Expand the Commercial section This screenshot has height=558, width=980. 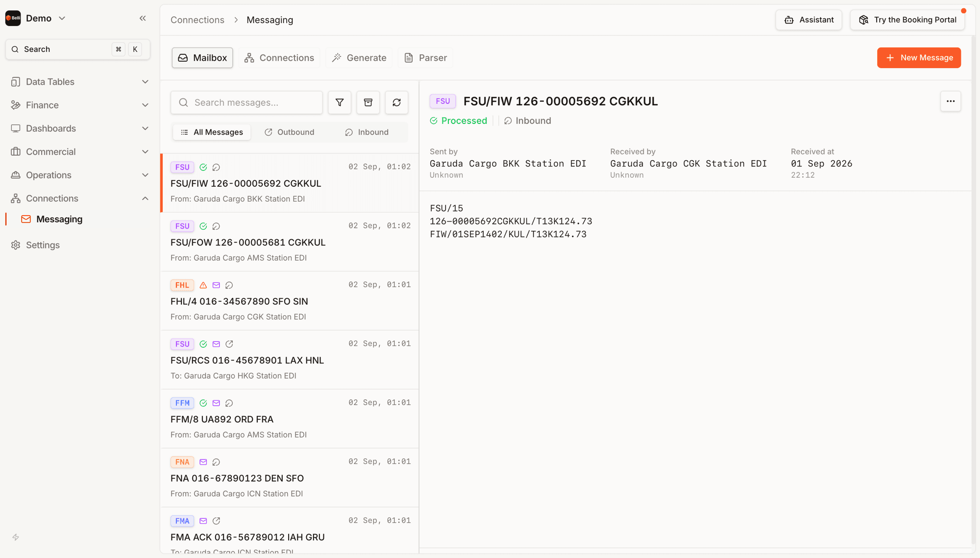[x=80, y=152]
